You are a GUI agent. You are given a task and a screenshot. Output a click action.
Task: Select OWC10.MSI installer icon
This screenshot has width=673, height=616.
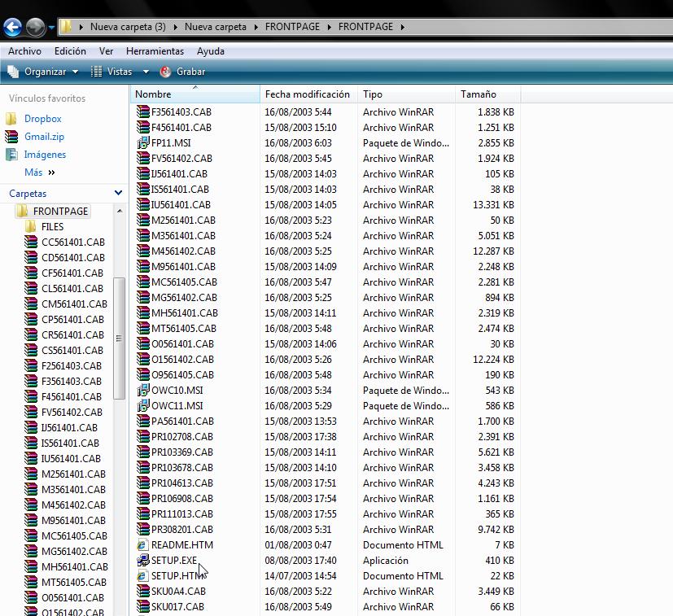pos(143,391)
